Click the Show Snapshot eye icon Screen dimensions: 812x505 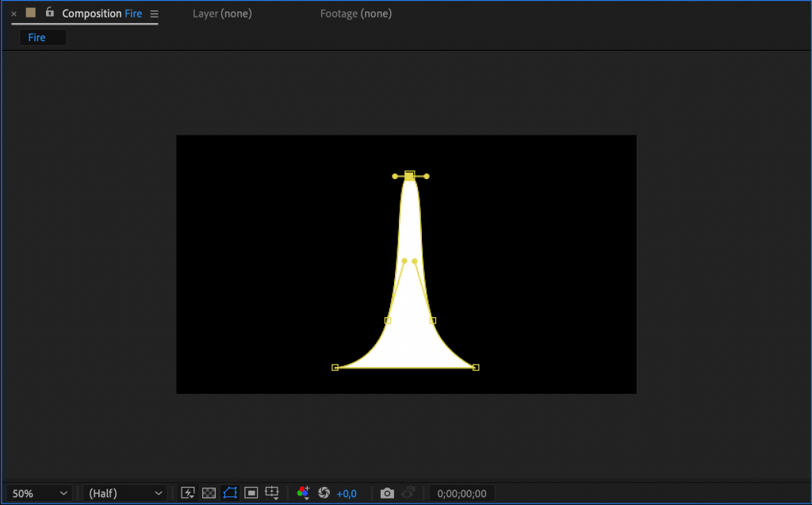click(x=408, y=493)
